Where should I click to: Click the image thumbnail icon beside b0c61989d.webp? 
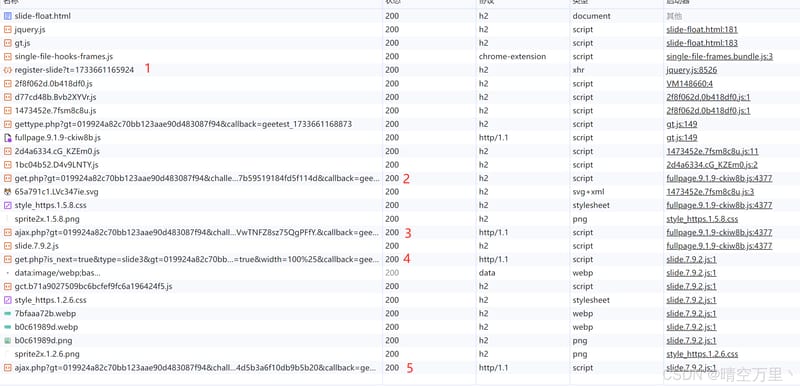point(7,327)
